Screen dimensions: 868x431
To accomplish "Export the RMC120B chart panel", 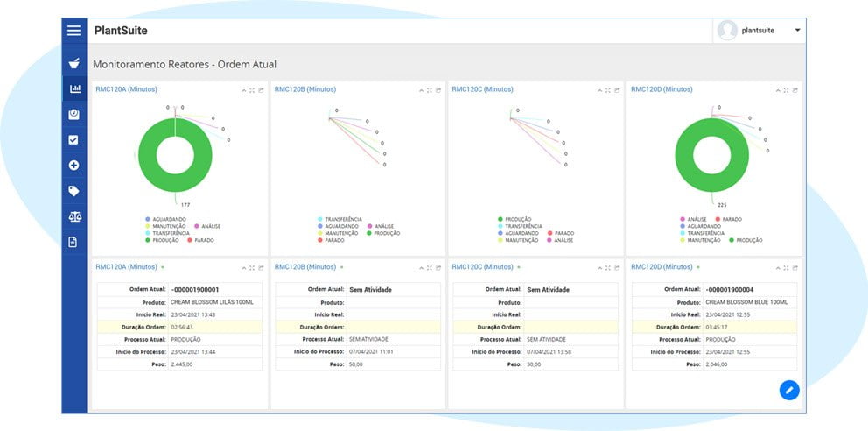I will click(437, 90).
